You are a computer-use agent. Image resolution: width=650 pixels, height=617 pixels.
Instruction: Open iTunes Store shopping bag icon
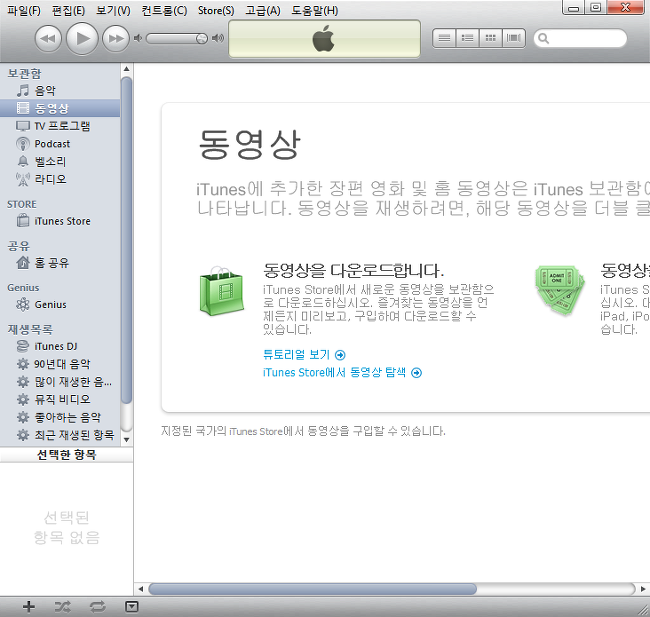point(23,221)
